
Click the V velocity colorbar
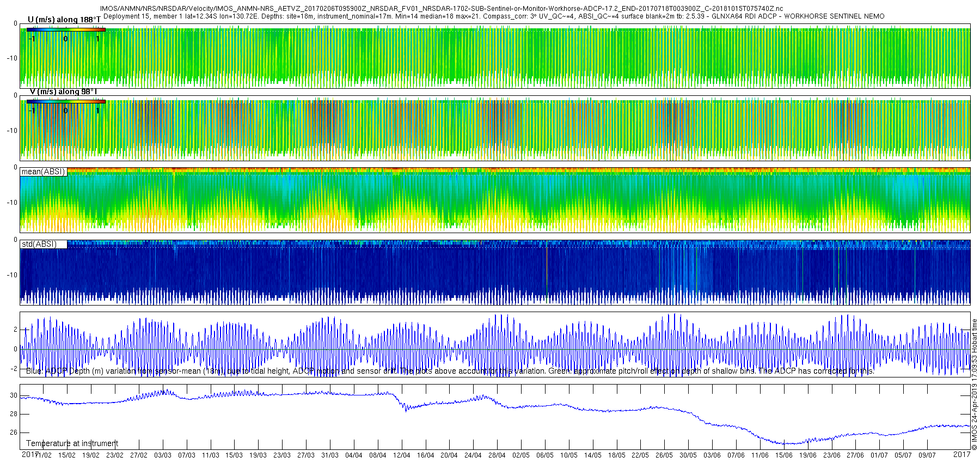66,101
